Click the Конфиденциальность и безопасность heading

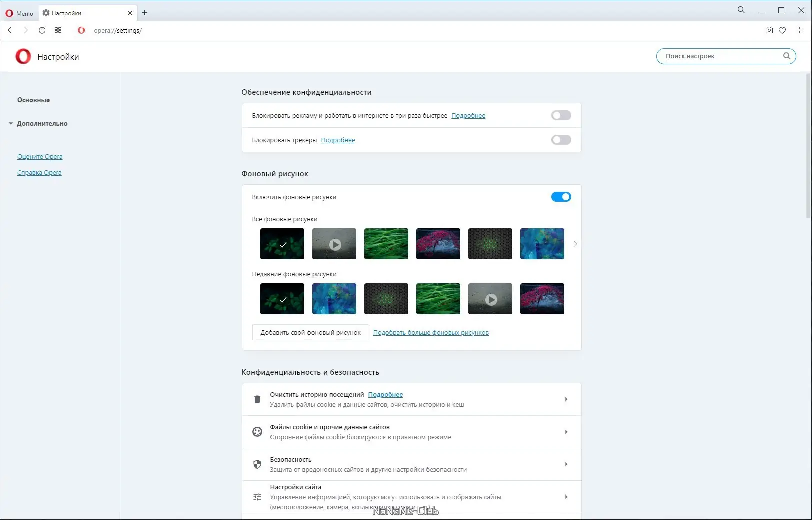point(310,372)
